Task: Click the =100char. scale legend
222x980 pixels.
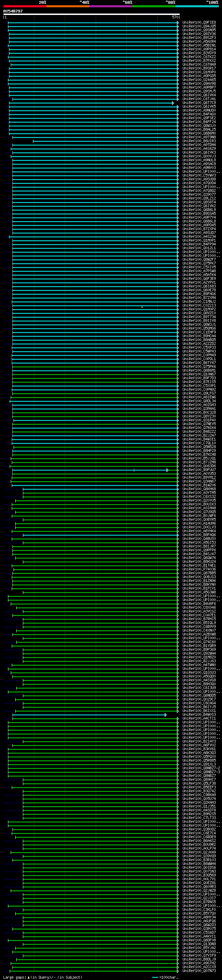Action: pos(165,977)
